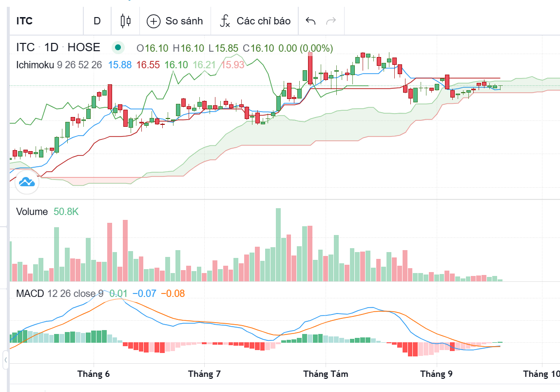Open the D timeframe interval selector

coord(97,21)
